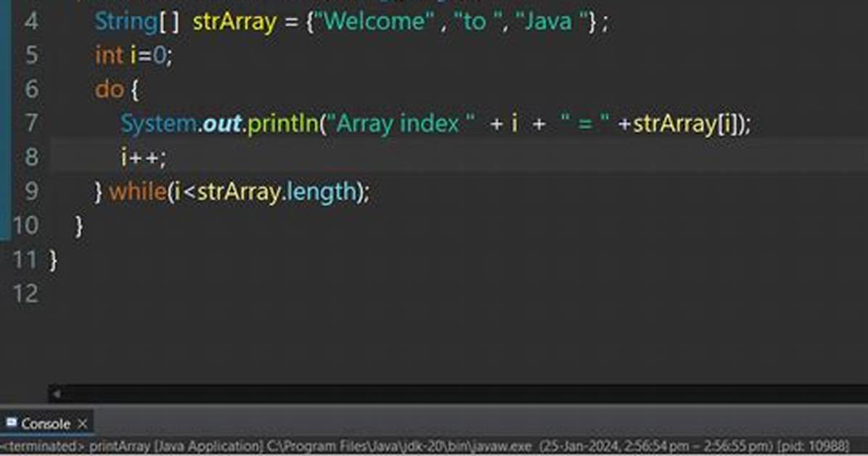Click line number 8 in the gutter
The width and height of the screenshot is (868, 456).
[x=31, y=158]
